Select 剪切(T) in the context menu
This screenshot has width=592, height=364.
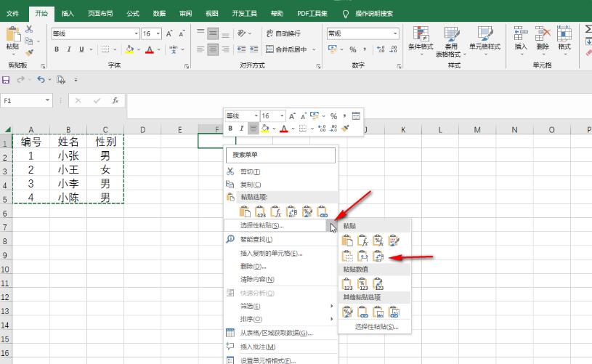point(280,171)
